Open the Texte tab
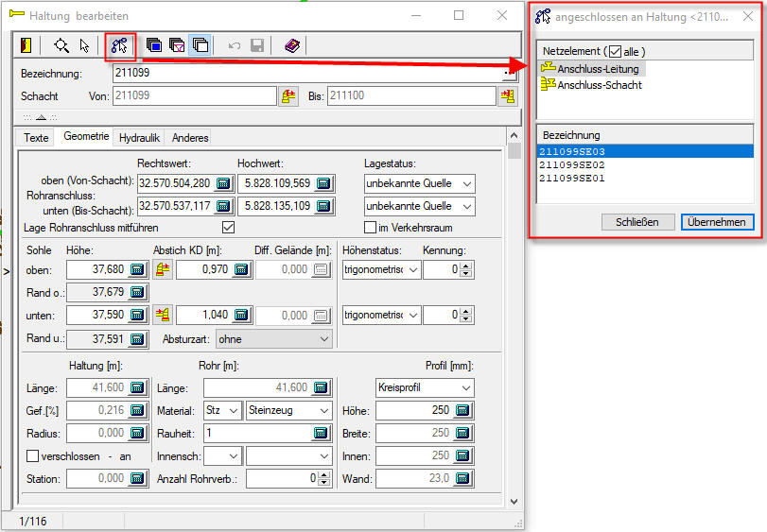The width and height of the screenshot is (767, 532). 36,138
